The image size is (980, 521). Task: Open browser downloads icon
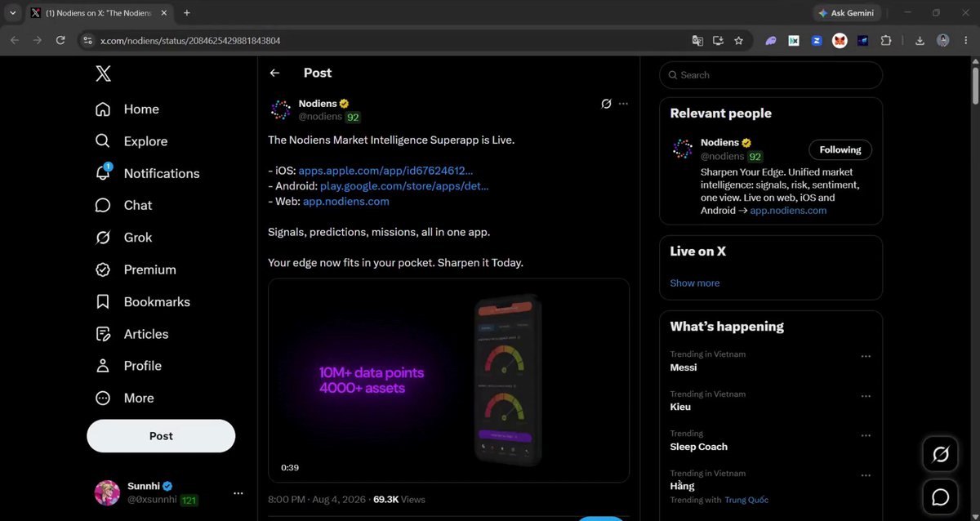tap(920, 40)
